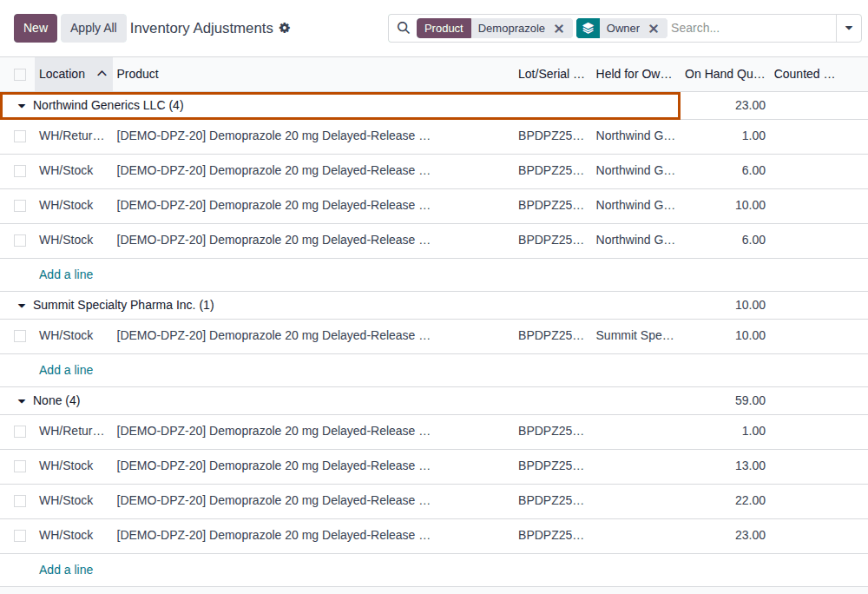The height and width of the screenshot is (594, 868).
Task: Click the 13.00 on hand quantity cell
Action: pyautogui.click(x=750, y=466)
